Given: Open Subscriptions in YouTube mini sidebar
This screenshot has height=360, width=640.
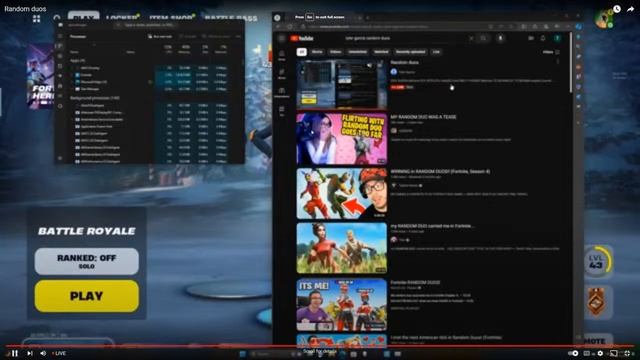Looking at the screenshot, I should tap(282, 93).
